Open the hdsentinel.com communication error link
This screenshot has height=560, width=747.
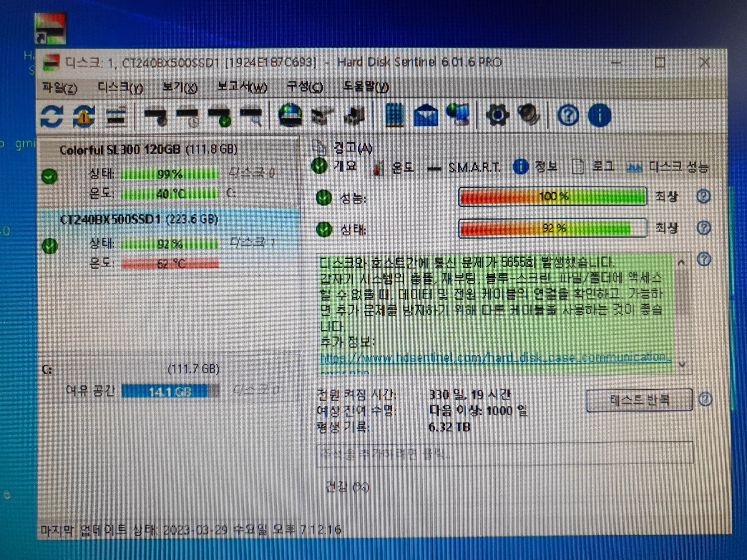(x=495, y=358)
